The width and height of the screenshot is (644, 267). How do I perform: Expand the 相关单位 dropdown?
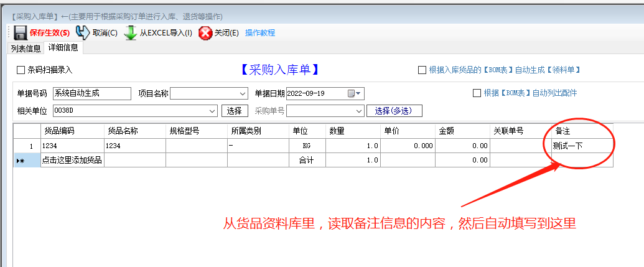point(212,111)
